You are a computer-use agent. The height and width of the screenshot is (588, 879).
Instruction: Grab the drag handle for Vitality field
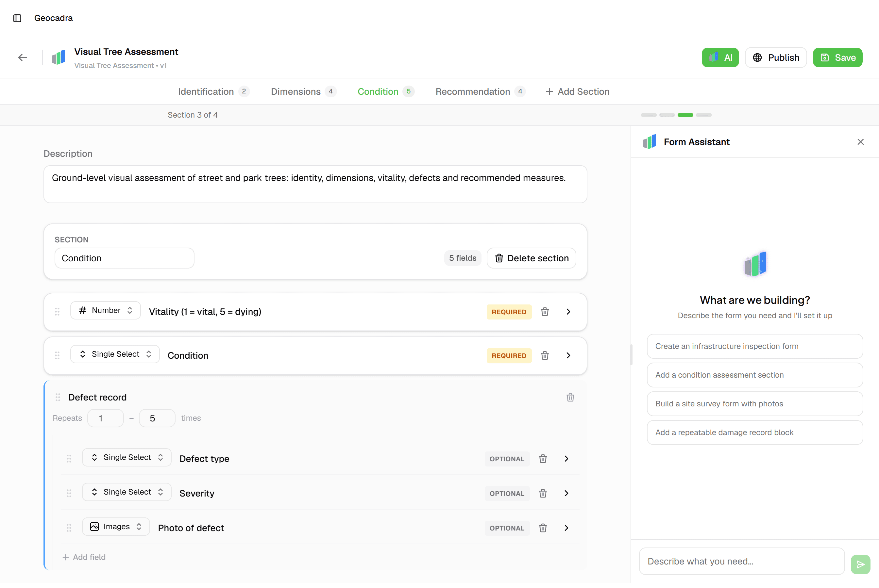click(x=57, y=312)
